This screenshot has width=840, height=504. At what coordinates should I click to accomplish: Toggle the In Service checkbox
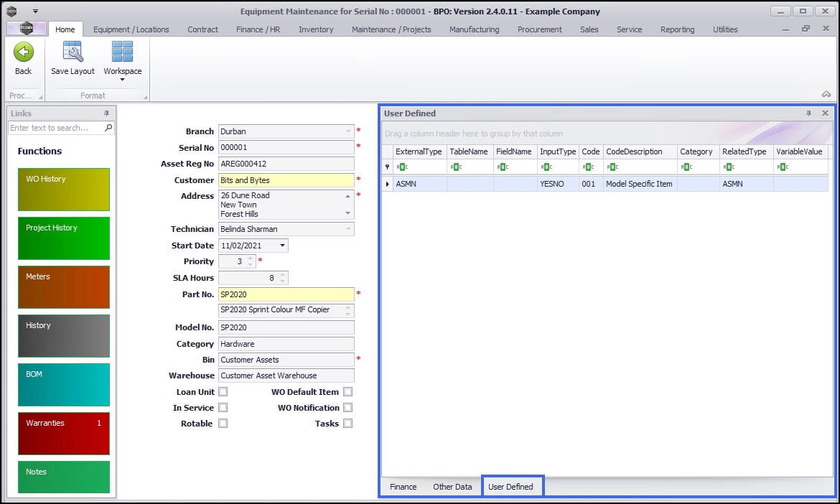pos(223,408)
